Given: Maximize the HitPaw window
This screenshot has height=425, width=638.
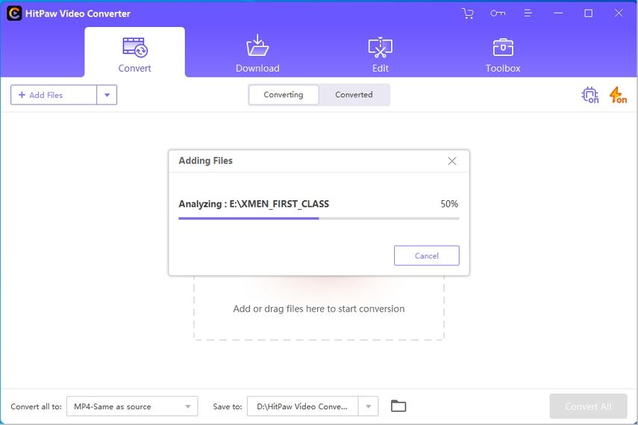Looking at the screenshot, I should point(588,13).
